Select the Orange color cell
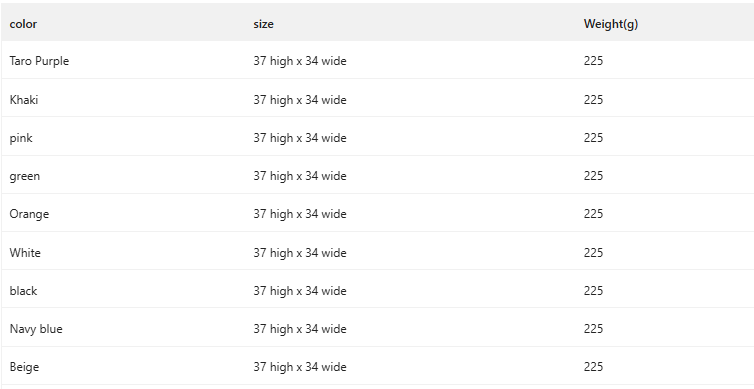This screenshot has width=754, height=389. pos(29,214)
